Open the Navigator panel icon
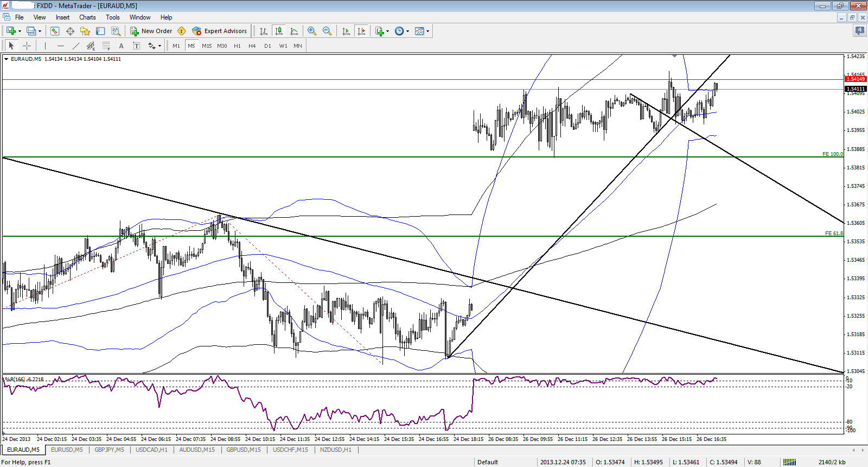 (85, 31)
